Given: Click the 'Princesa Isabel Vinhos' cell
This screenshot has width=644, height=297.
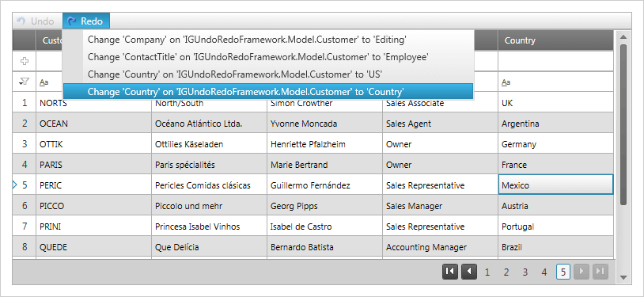Looking at the screenshot, I should tap(210, 227).
